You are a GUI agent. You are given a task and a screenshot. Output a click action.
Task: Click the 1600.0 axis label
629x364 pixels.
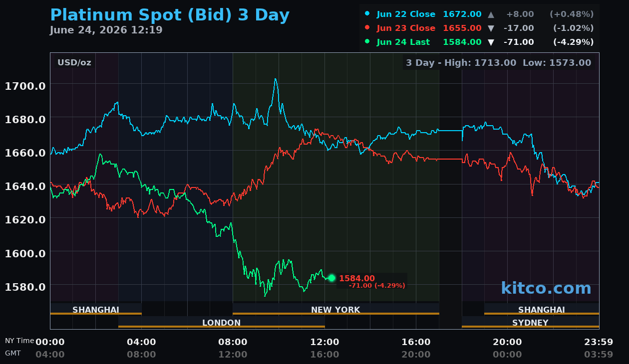[x=25, y=253]
